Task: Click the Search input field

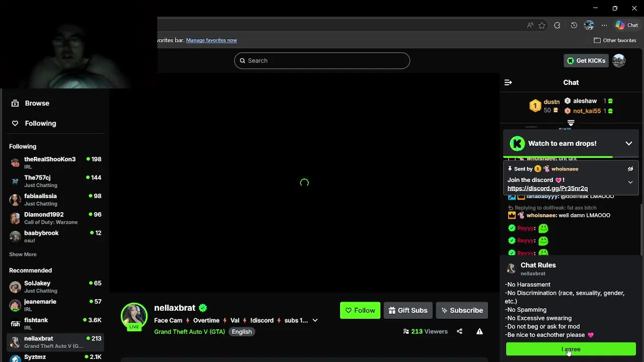Action: (322, 60)
